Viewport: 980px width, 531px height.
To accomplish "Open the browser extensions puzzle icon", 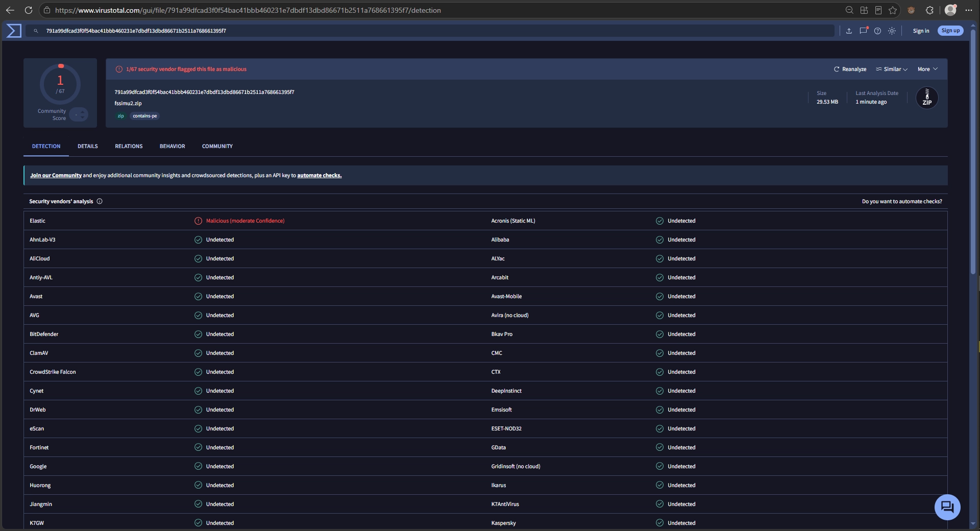I will point(929,10).
